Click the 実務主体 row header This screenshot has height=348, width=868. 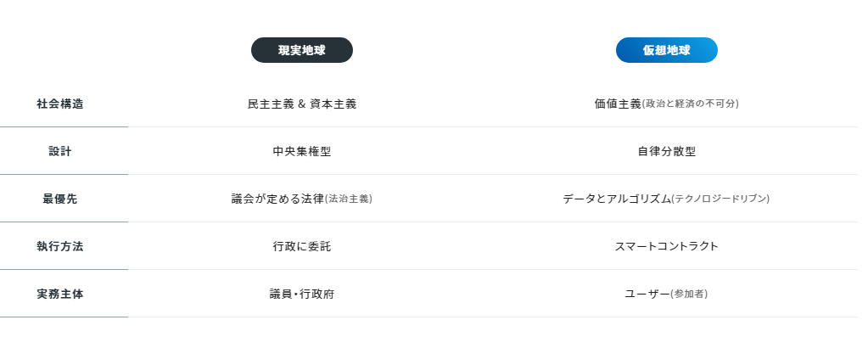coord(60,294)
